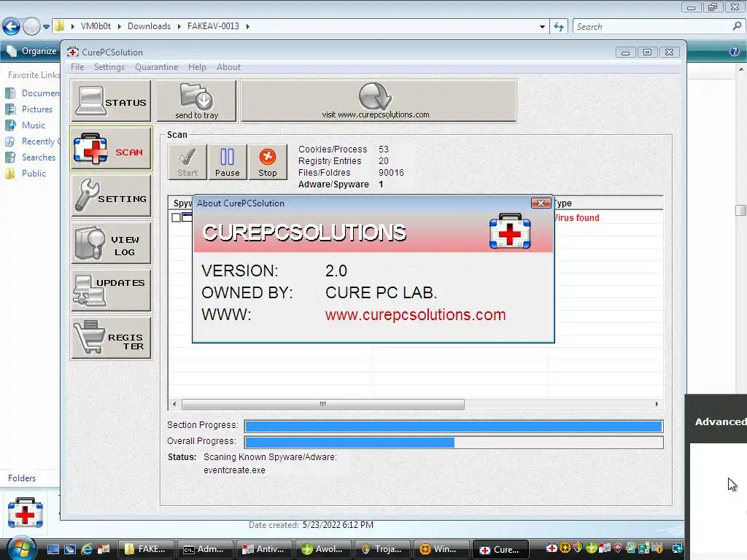Click the 'Virus found' entry
This screenshot has height=560, width=747.
click(576, 218)
